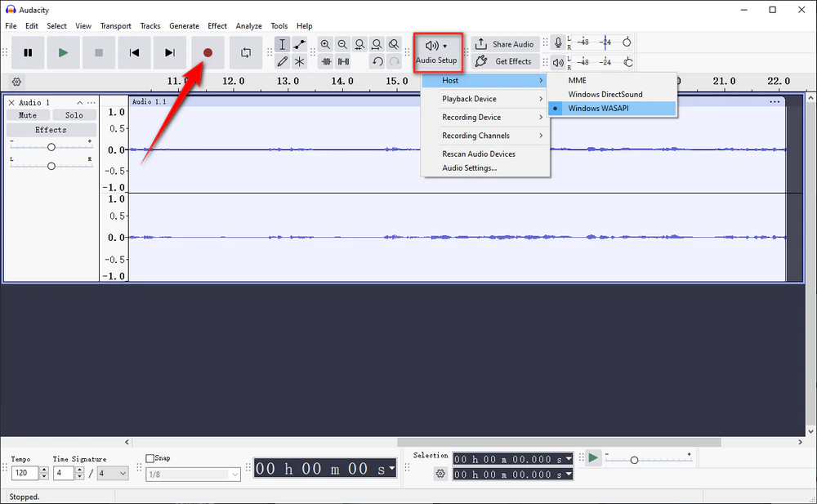
Task: Open selection start time format dropdown
Action: (x=569, y=458)
